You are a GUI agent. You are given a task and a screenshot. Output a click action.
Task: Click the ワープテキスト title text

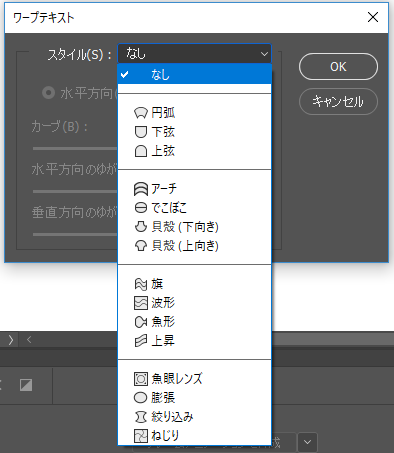pos(43,18)
